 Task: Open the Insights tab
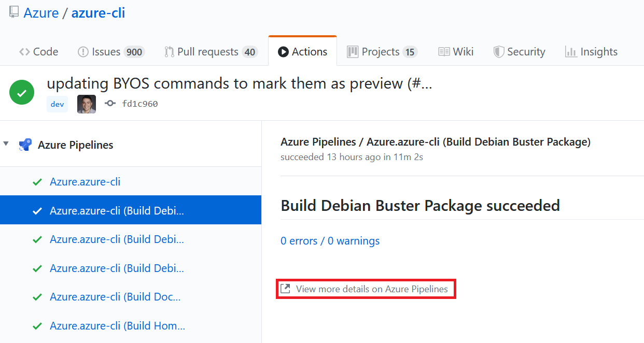pos(591,52)
